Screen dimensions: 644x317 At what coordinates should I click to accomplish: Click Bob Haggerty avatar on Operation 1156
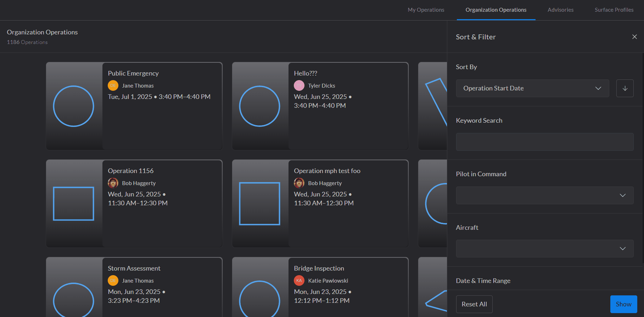pos(113,183)
